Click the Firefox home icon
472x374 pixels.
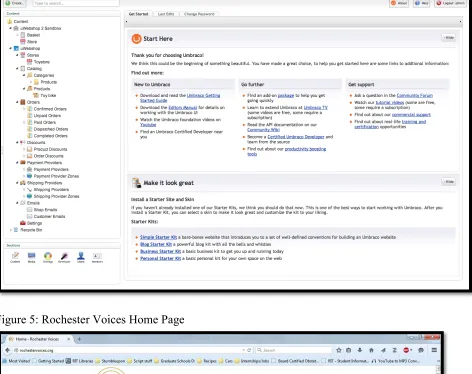pyautogui.click(x=371, y=350)
